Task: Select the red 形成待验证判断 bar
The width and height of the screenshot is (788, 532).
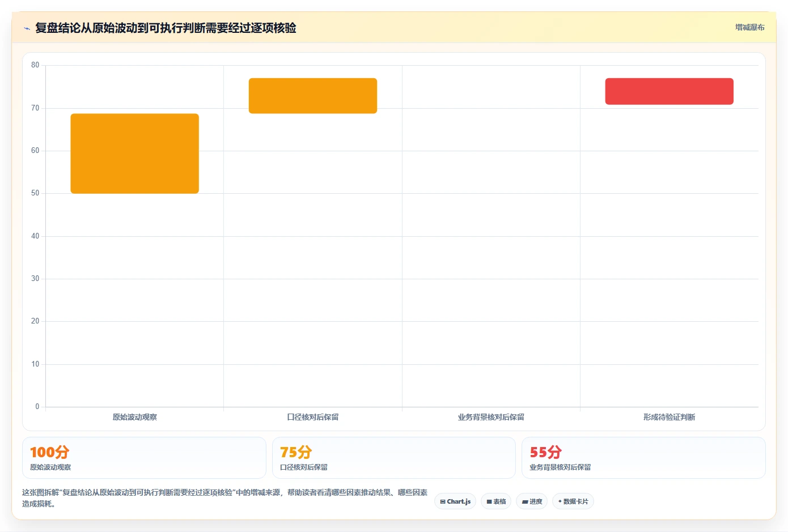Action: click(x=669, y=91)
